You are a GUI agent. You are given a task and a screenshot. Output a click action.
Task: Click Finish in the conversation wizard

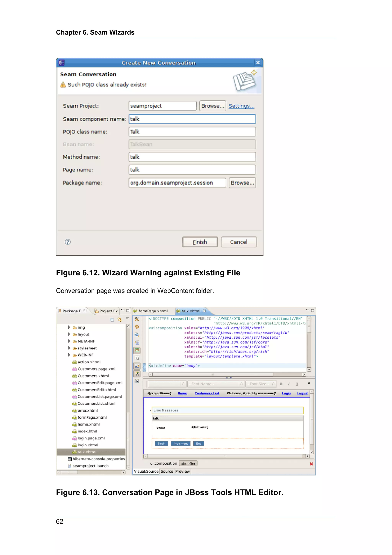click(200, 242)
